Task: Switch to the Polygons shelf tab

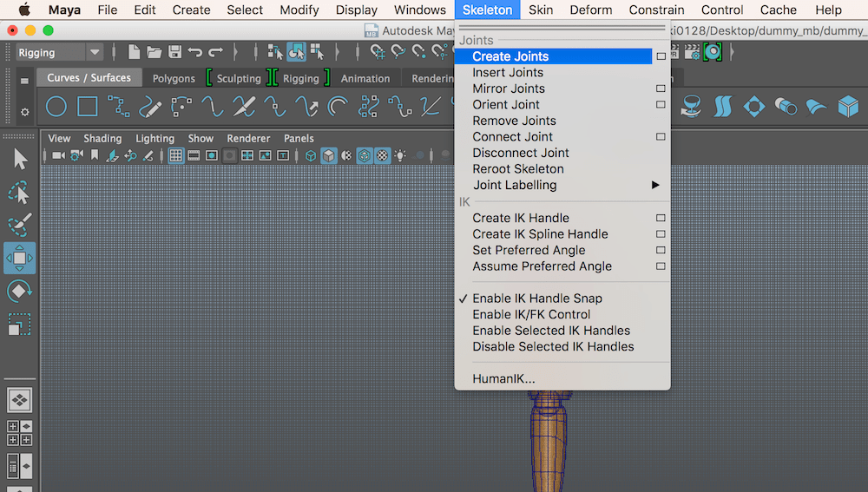Action: 174,79
